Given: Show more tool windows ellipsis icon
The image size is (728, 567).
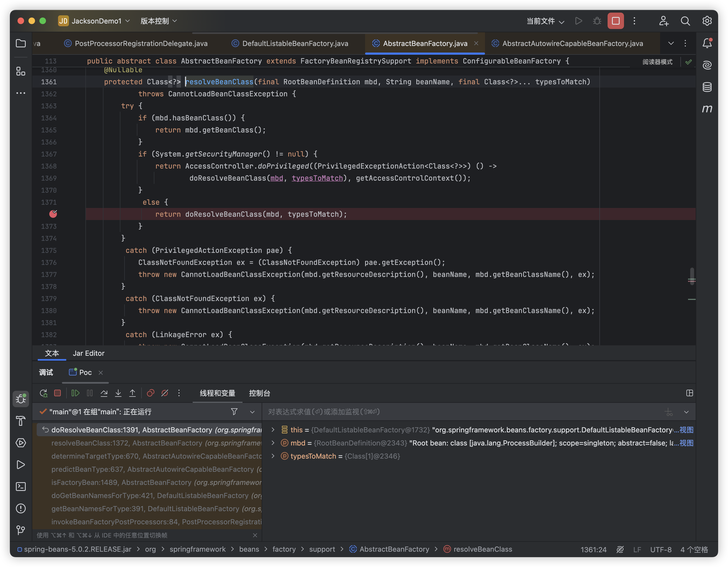Looking at the screenshot, I should click(21, 93).
